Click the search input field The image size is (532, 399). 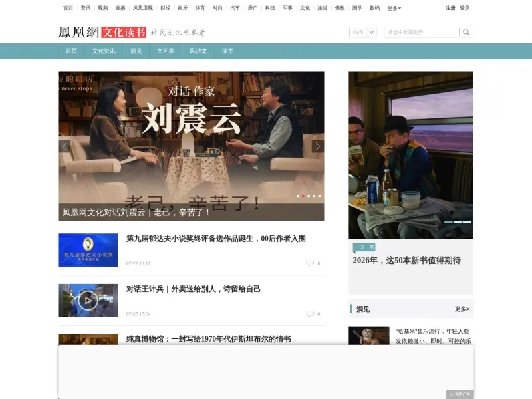422,32
